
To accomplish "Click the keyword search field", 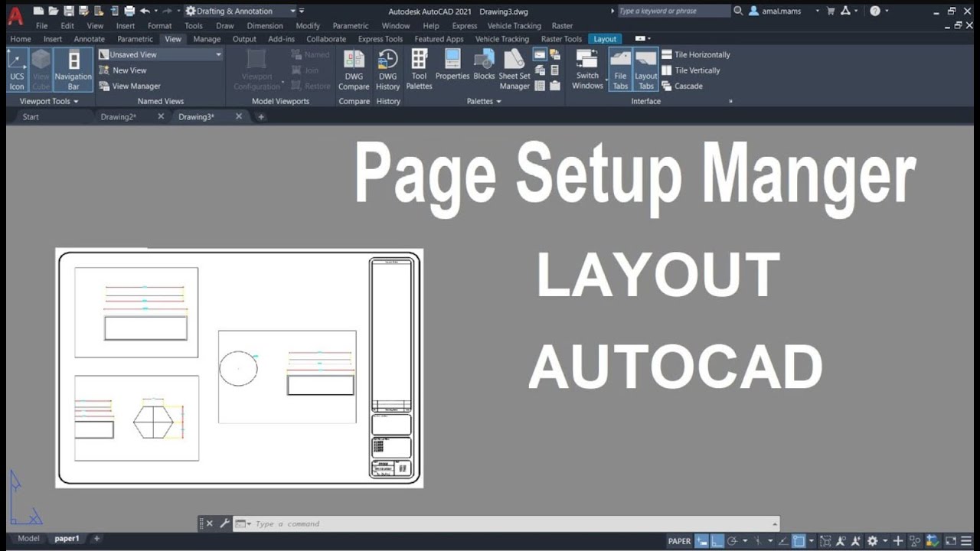I will coord(673,11).
